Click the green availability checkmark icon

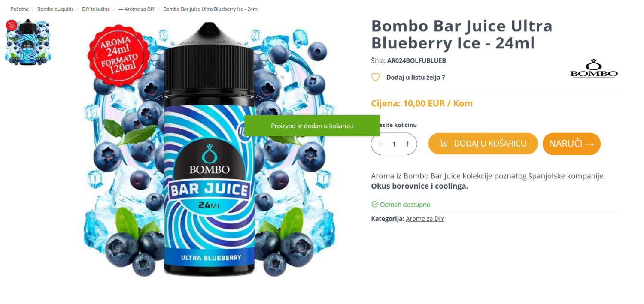click(374, 204)
